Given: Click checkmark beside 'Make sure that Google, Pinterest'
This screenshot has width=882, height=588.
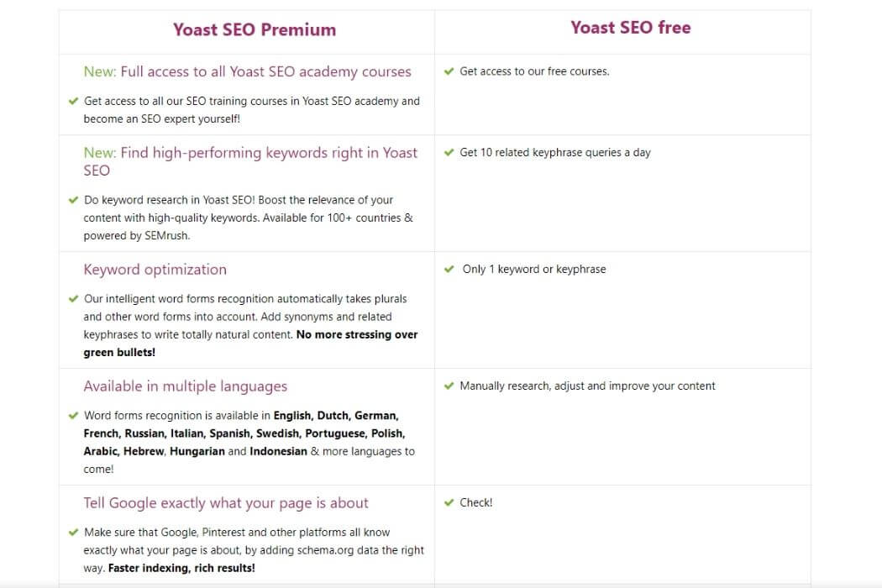Looking at the screenshot, I should [x=73, y=533].
